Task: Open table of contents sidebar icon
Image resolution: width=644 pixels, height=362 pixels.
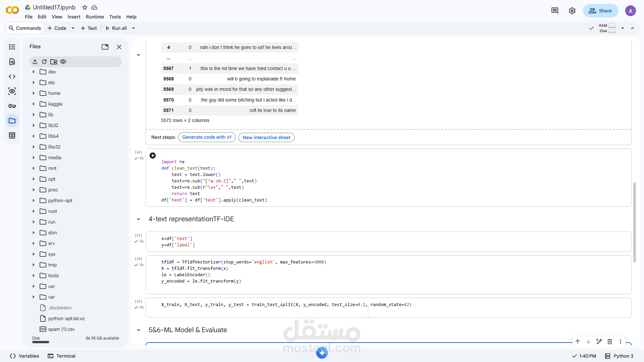Action: pyautogui.click(x=12, y=47)
